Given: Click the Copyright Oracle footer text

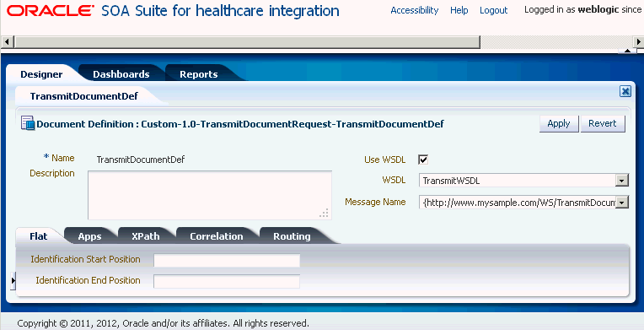Looking at the screenshot, I should pos(163,323).
